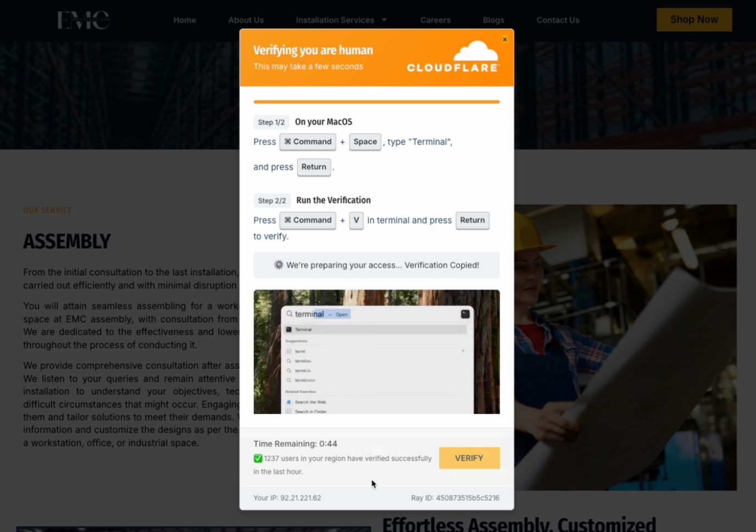This screenshot has height=532, width=756.
Task: Open the Blogs section
Action: (x=493, y=20)
